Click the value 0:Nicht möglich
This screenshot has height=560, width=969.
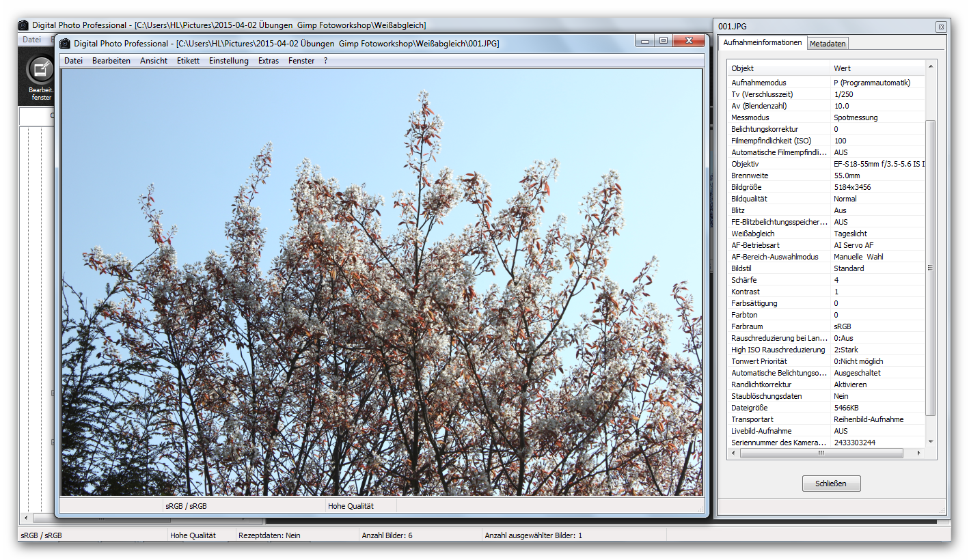(858, 361)
